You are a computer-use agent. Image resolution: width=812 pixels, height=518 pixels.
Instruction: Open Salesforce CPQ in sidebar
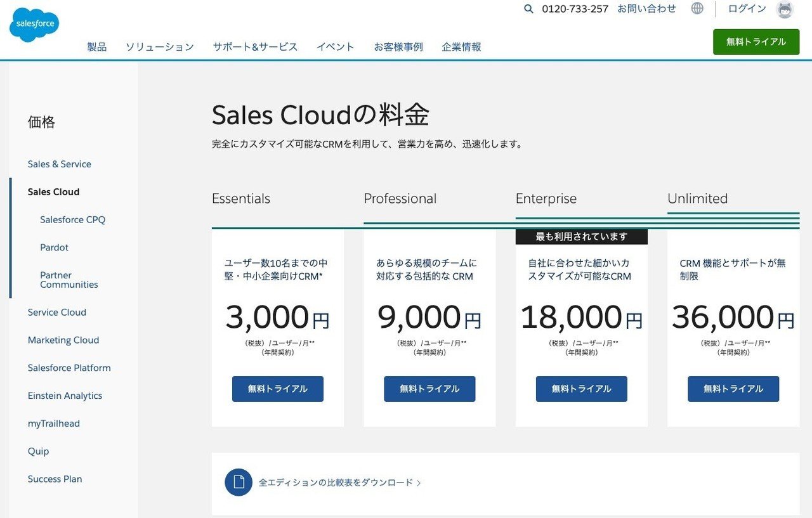[x=72, y=220]
